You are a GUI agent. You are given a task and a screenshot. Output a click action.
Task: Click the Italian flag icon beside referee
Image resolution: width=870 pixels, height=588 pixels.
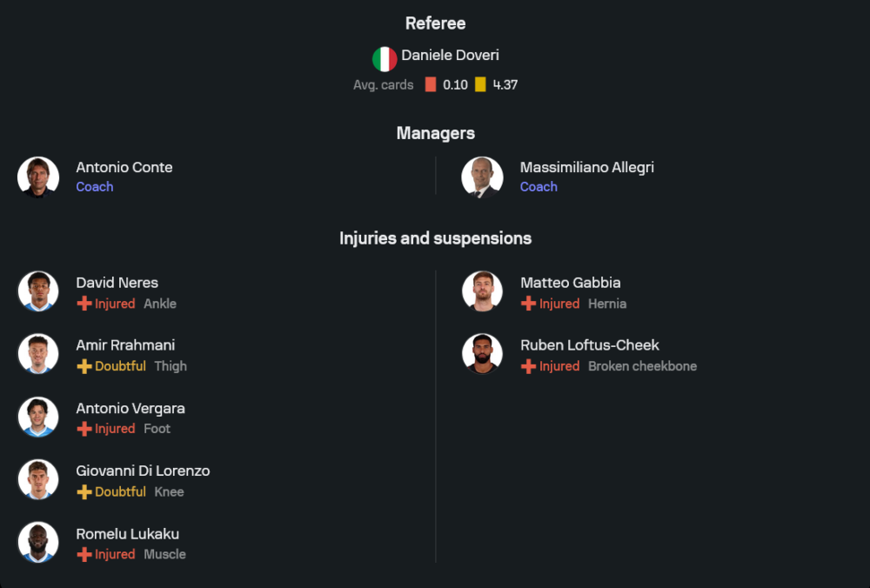click(x=385, y=59)
